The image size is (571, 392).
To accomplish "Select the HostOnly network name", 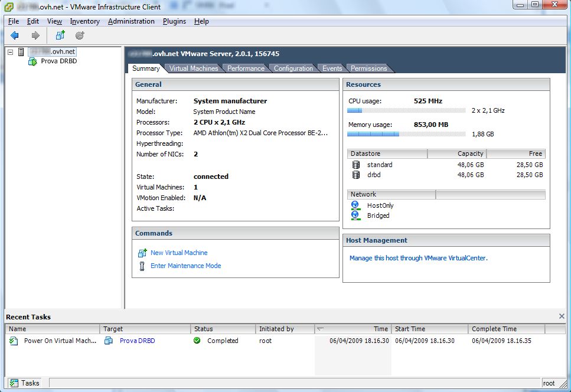I will pyautogui.click(x=380, y=205).
